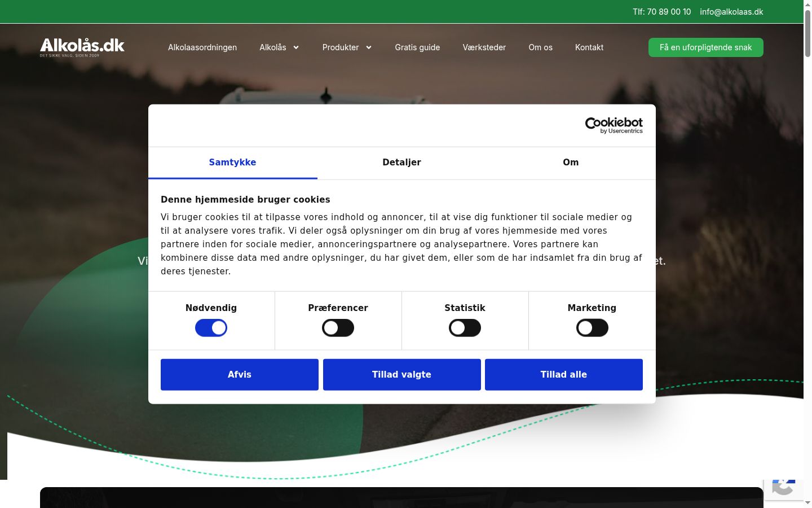
Task: Click the scrollbar up arrow
Action: click(807, 4)
